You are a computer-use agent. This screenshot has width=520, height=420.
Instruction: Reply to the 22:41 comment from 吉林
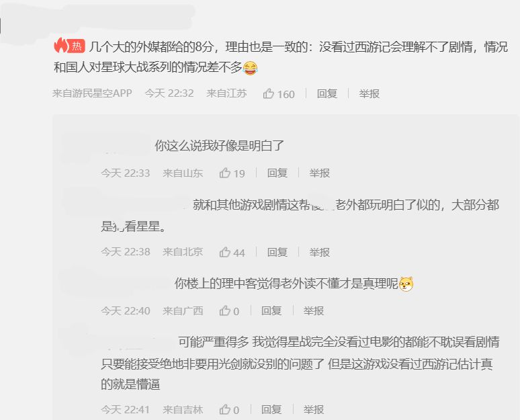(x=271, y=409)
